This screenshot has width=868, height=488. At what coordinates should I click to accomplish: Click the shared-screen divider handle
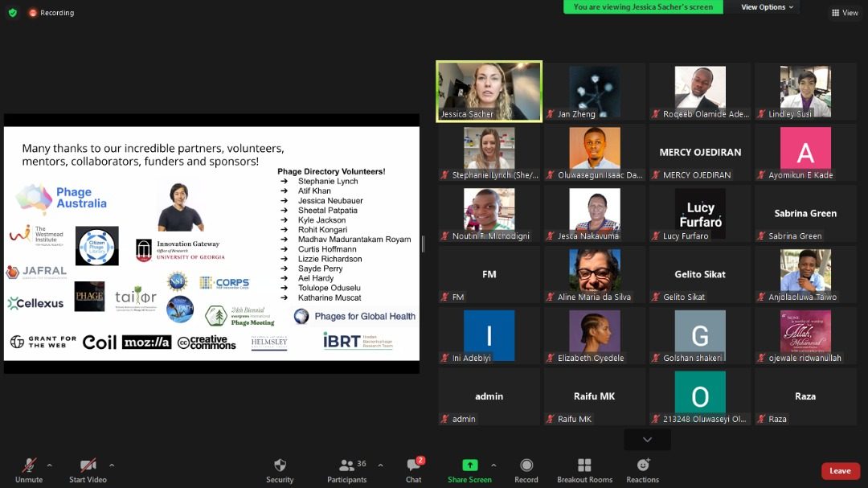(423, 244)
